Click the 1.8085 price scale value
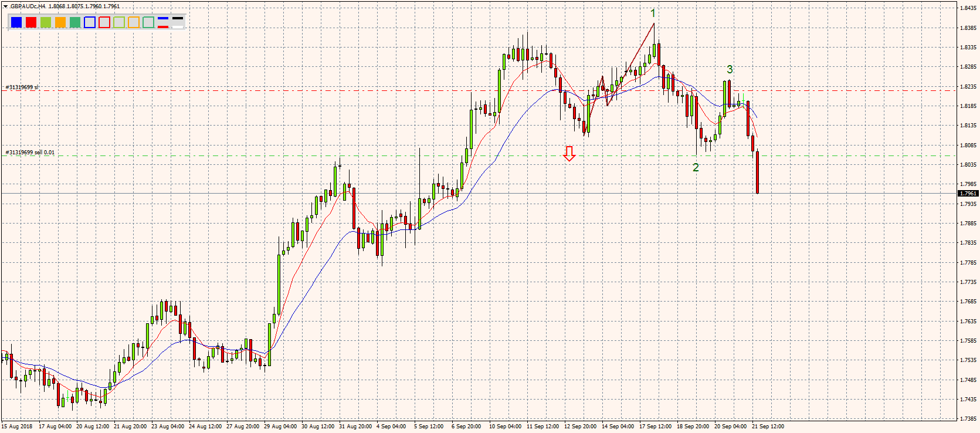The image size is (980, 433). [968, 146]
